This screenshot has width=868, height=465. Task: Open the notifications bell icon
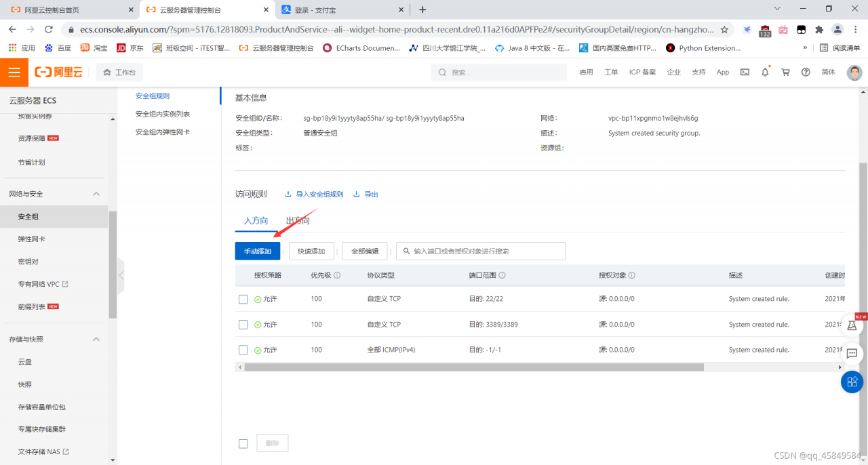(765, 72)
